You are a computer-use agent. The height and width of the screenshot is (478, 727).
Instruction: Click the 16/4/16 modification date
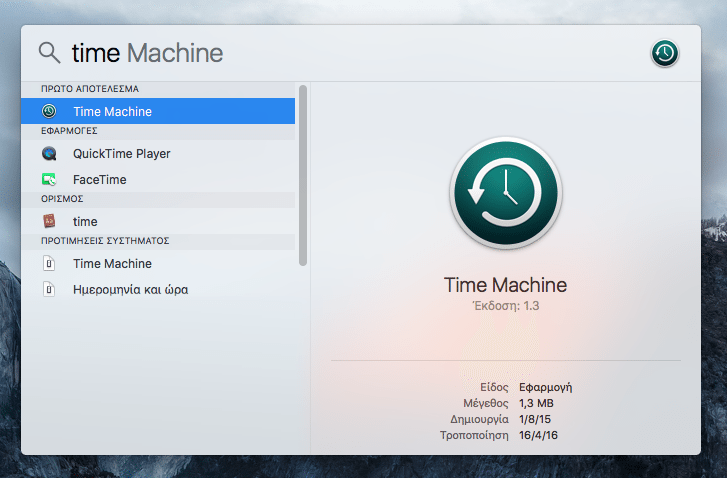[x=538, y=435]
